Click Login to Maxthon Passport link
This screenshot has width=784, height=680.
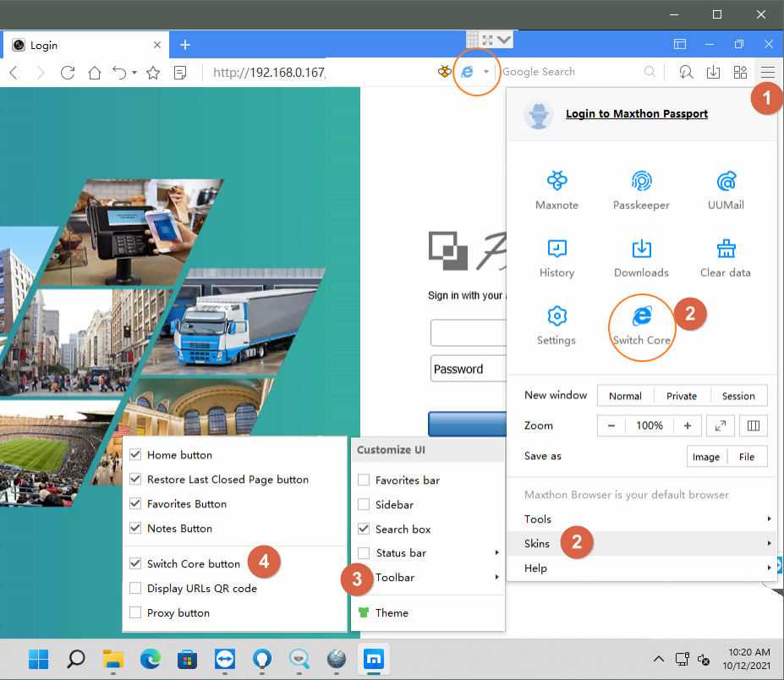tap(636, 114)
